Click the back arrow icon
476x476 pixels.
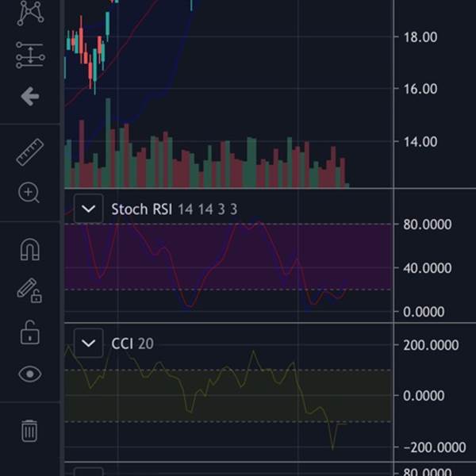30,97
